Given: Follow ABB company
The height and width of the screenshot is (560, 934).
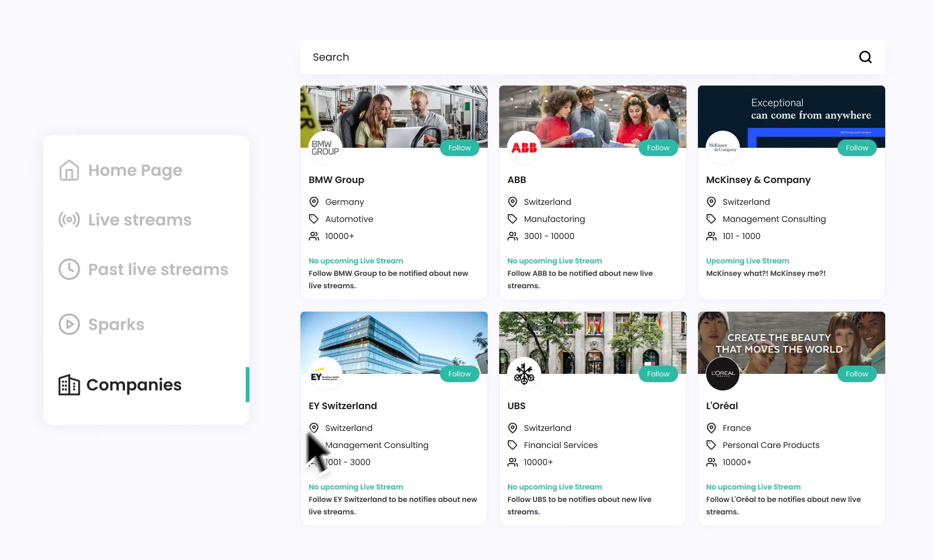Looking at the screenshot, I should click(x=658, y=148).
